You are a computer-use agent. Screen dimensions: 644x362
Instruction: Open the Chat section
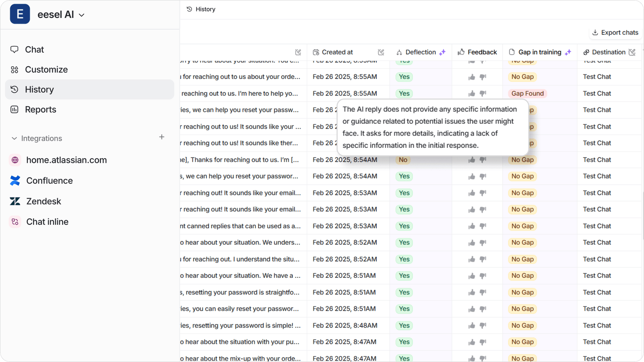[34, 49]
